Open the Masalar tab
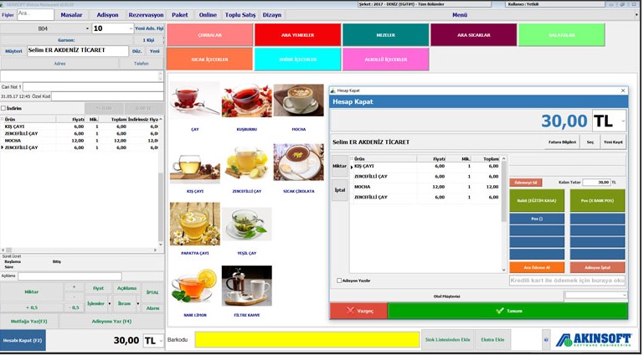The image size is (644, 356). click(x=72, y=15)
